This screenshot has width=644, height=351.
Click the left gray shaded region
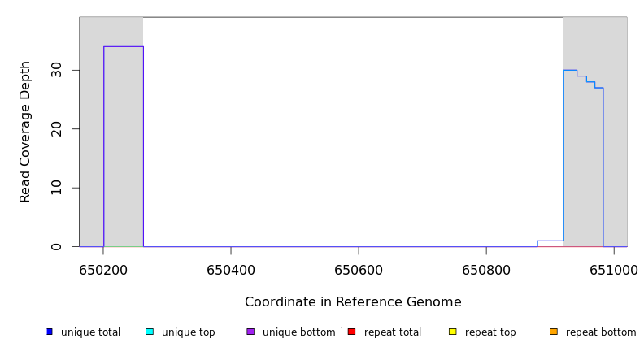[91, 146]
